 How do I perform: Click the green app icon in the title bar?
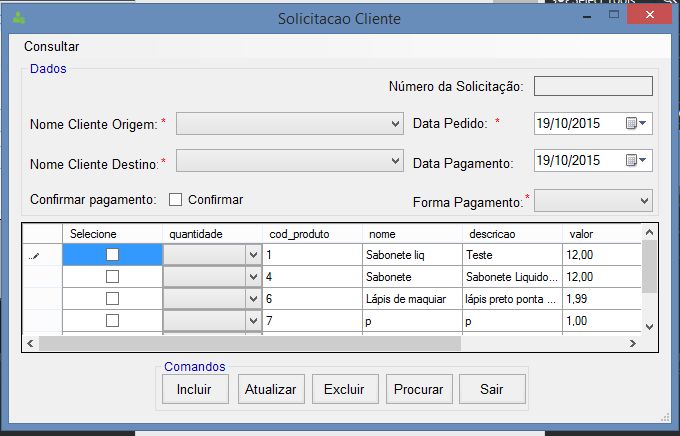pyautogui.click(x=19, y=18)
